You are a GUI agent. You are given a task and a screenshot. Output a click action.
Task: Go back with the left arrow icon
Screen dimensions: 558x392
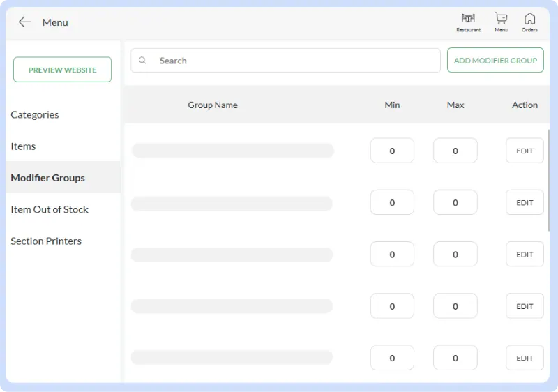click(24, 22)
